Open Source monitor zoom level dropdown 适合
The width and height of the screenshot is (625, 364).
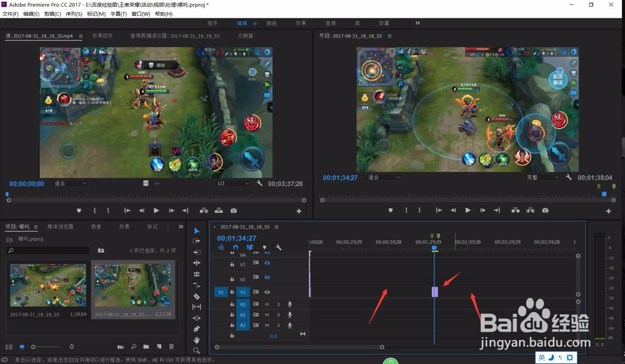point(71,183)
